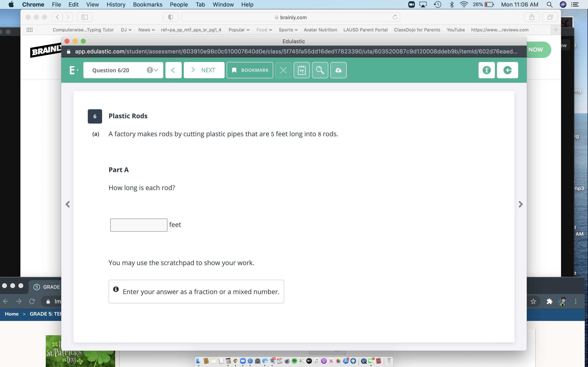
Task: Click the magnifier zoom icon
Action: 320,70
